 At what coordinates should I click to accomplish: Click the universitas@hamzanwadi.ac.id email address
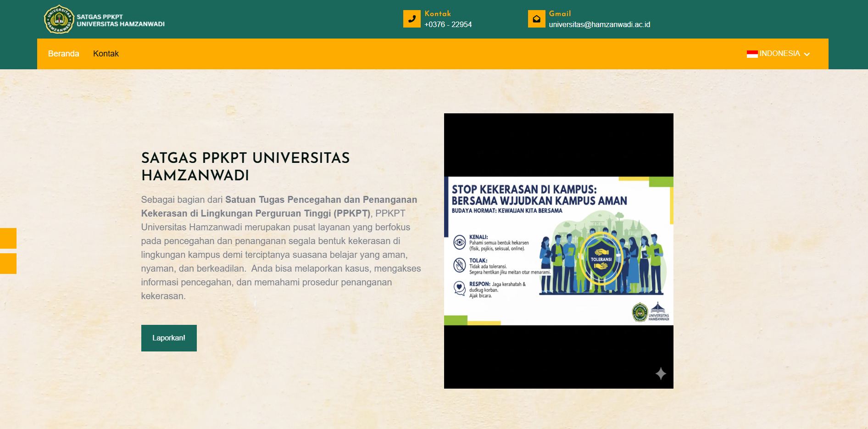(599, 25)
